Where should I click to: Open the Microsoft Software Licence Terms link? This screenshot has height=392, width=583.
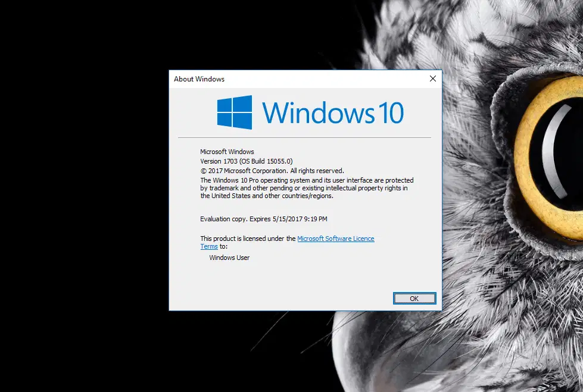coord(336,239)
